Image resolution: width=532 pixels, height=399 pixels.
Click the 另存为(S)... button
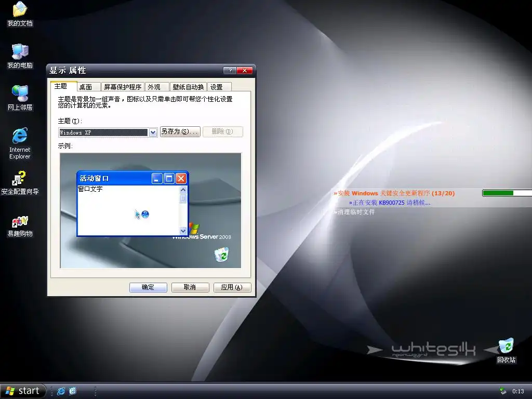180,131
